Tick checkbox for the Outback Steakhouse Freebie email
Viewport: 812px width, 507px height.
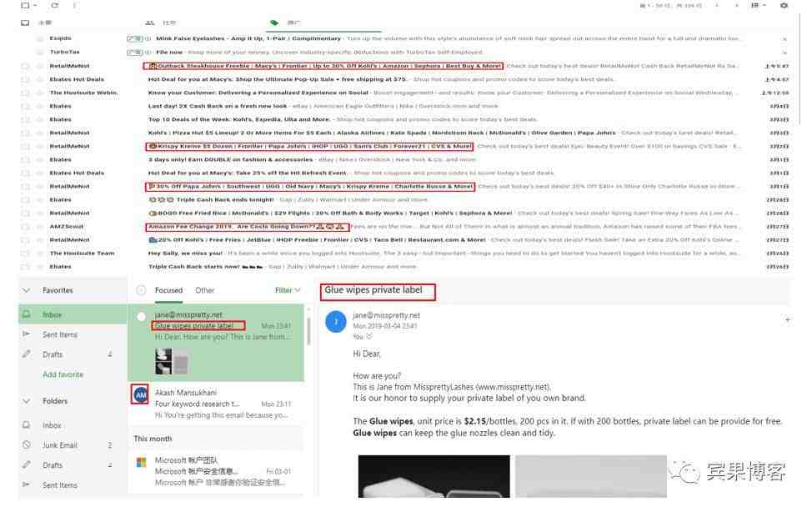(x=25, y=66)
